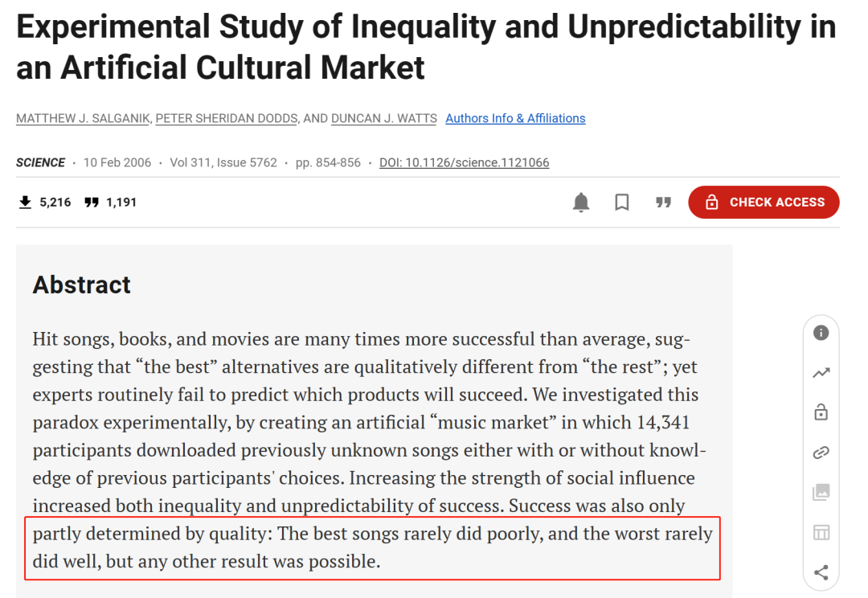The image size is (868, 598).
Task: Click the download count 5,216 icon
Action: tap(25, 202)
